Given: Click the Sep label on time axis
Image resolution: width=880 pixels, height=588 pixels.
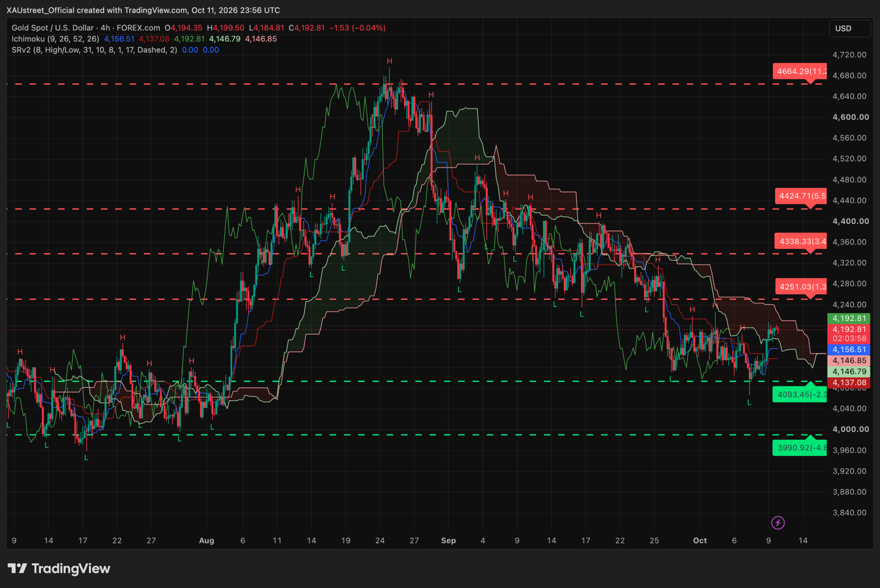Looking at the screenshot, I should 449,540.
